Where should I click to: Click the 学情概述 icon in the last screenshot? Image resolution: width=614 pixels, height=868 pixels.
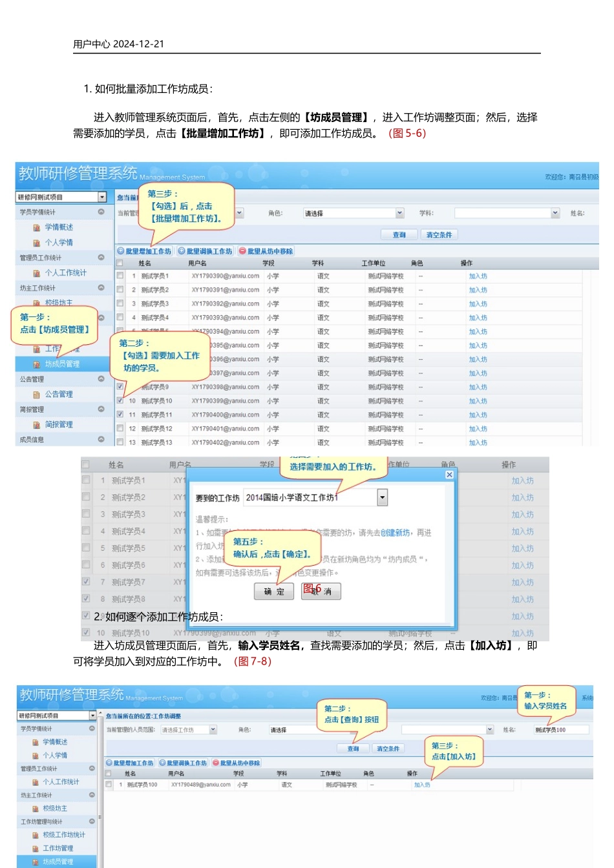point(36,743)
